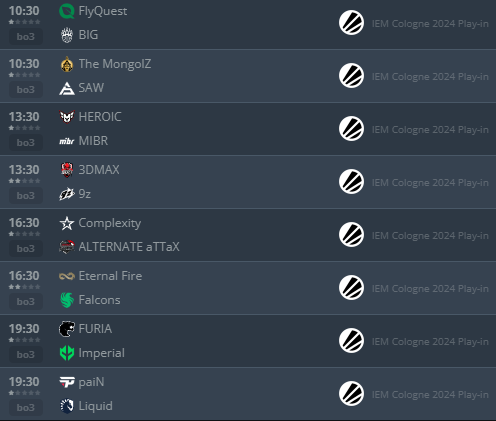The height and width of the screenshot is (421, 496).
Task: Click the FlyQuest team logo
Action: (67, 11)
